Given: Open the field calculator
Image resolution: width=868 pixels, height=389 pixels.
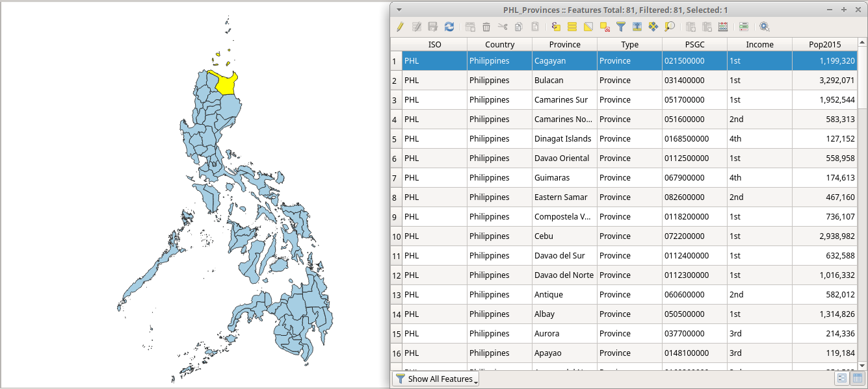Looking at the screenshot, I should pyautogui.click(x=722, y=27).
